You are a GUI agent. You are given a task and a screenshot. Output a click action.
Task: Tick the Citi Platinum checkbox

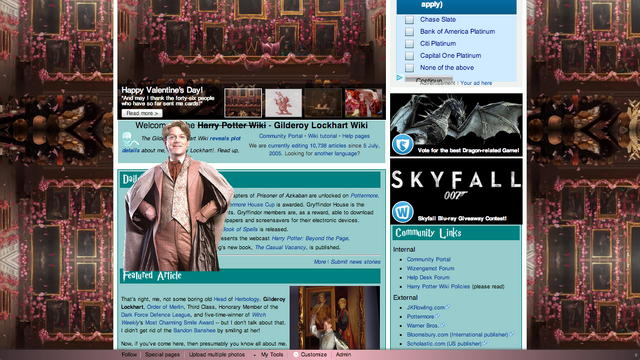pos(409,44)
